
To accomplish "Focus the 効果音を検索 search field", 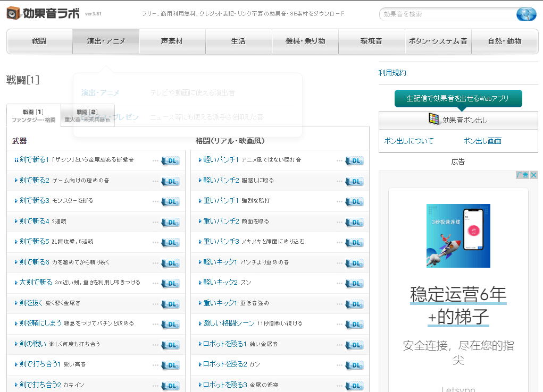I will point(448,14).
